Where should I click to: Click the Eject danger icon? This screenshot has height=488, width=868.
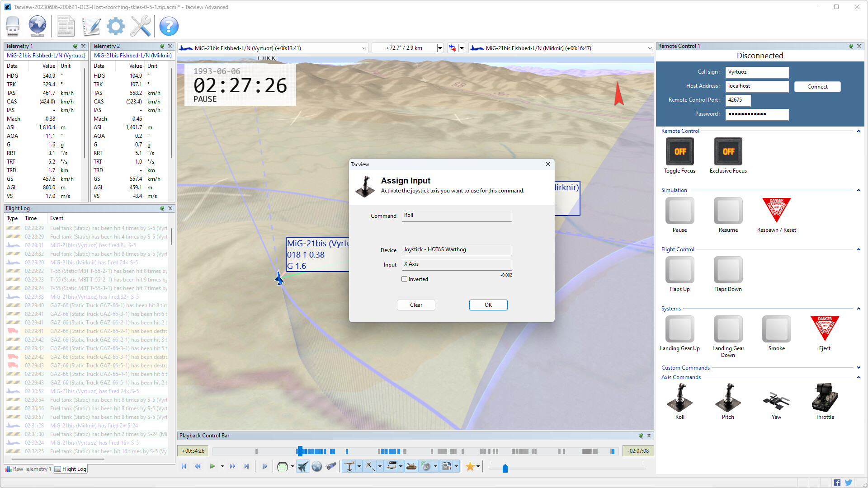click(x=825, y=328)
